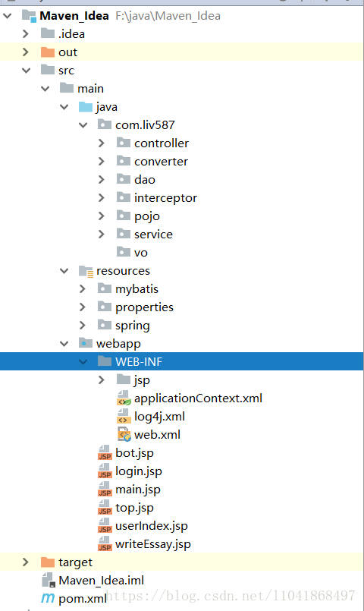
Task: Expand the mybatis folder
Action: pos(83,288)
